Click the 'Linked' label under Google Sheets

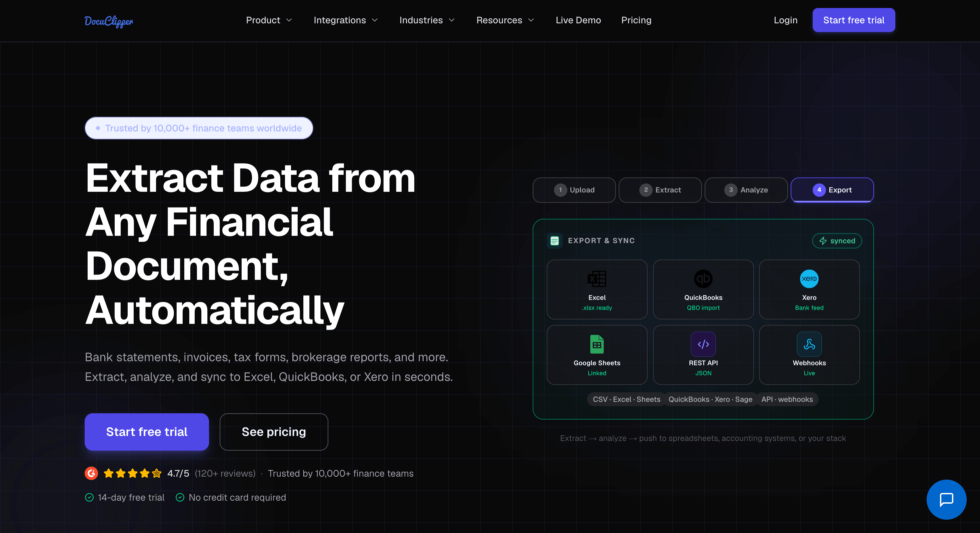pos(597,373)
